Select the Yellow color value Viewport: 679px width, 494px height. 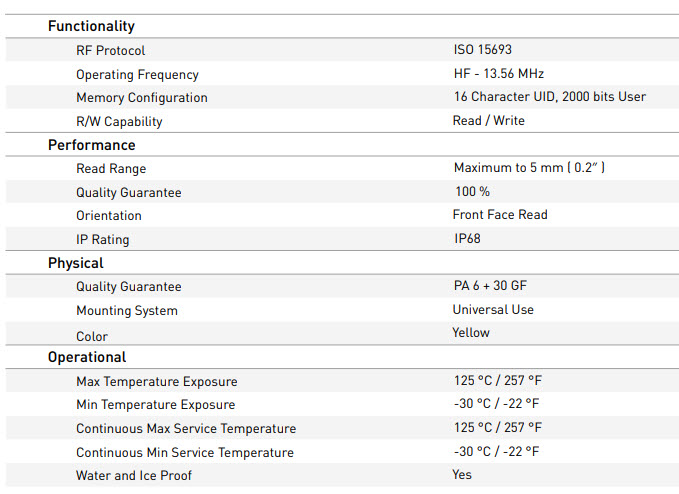click(471, 333)
